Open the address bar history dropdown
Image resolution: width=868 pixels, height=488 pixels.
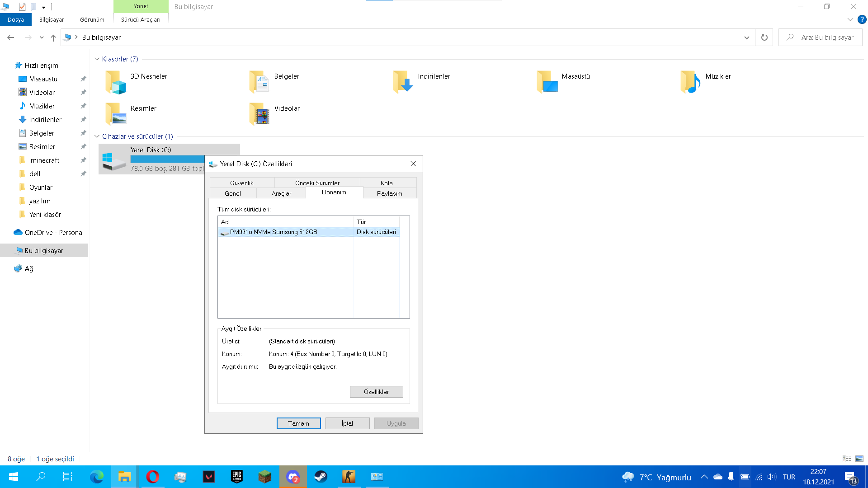(x=746, y=38)
